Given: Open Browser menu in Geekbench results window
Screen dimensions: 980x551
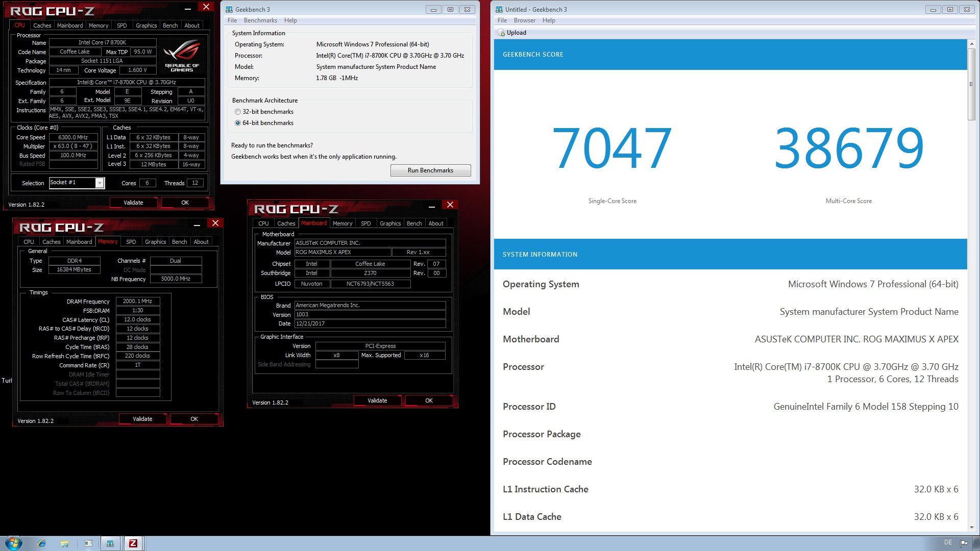Looking at the screenshot, I should [x=525, y=20].
